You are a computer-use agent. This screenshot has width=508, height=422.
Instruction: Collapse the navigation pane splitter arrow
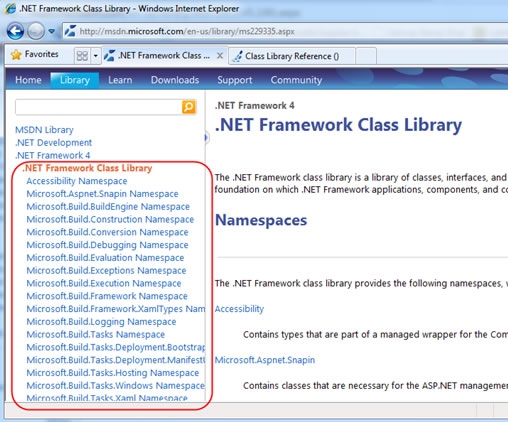pyautogui.click(x=206, y=137)
